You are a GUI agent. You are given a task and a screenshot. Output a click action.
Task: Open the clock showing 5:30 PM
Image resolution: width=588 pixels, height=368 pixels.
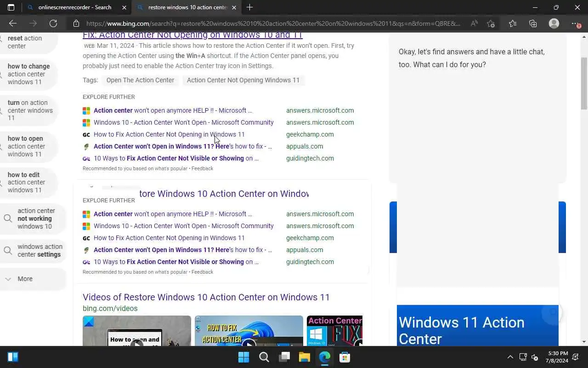[558, 357]
